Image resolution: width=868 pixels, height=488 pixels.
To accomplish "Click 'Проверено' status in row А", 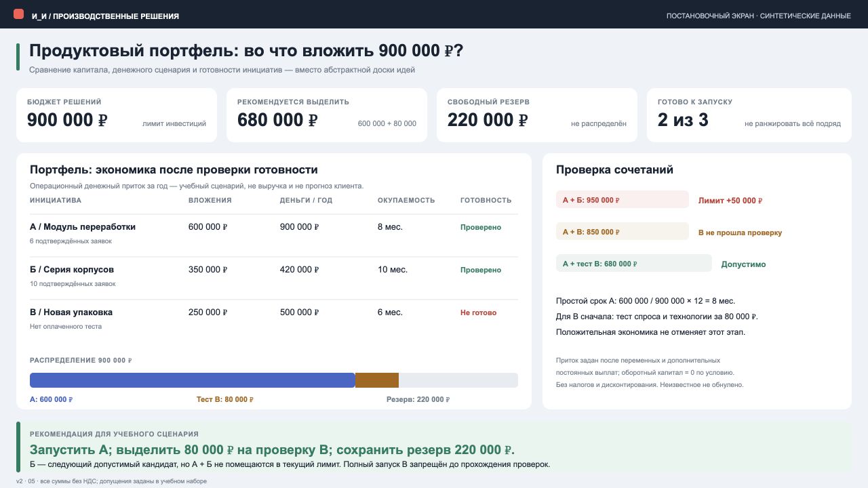I will [x=481, y=228].
